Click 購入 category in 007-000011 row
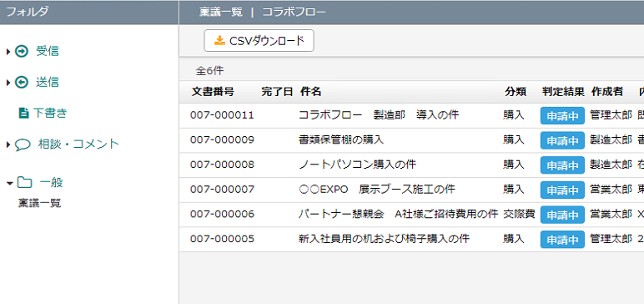Screen dimensions: 644x304 tap(514, 115)
